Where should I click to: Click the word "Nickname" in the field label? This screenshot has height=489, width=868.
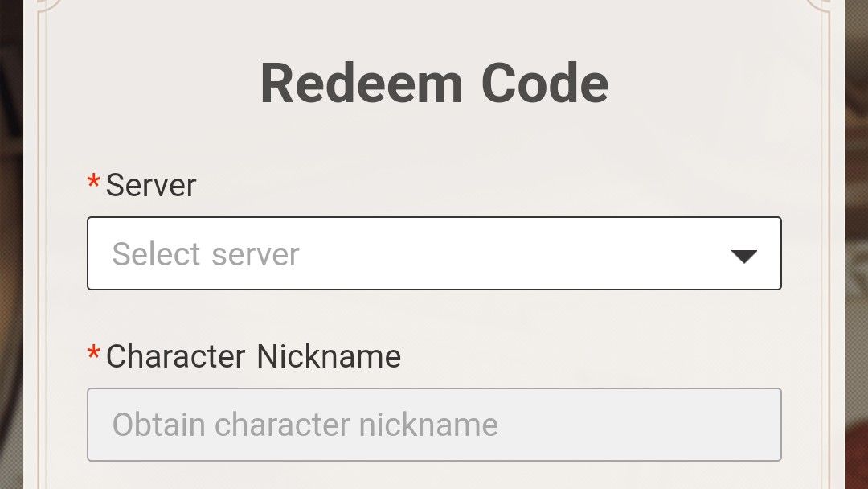tap(329, 356)
